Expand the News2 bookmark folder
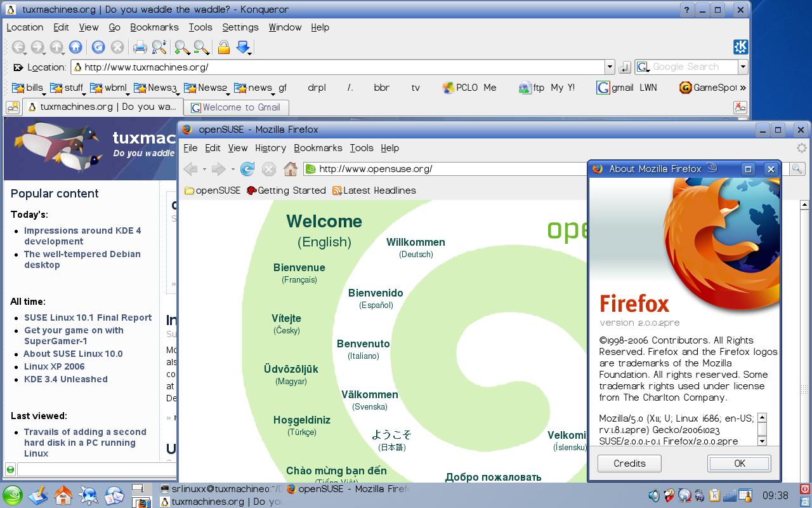 pyautogui.click(x=205, y=88)
